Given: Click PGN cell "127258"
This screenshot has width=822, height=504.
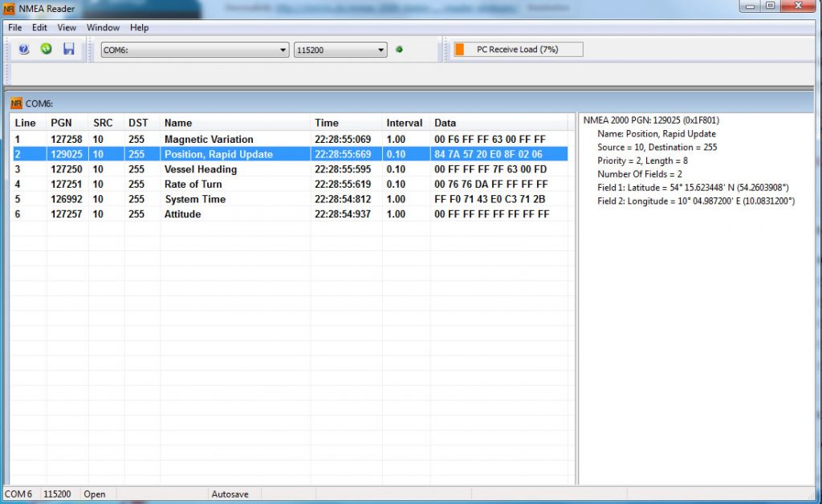Looking at the screenshot, I should 67,140.
